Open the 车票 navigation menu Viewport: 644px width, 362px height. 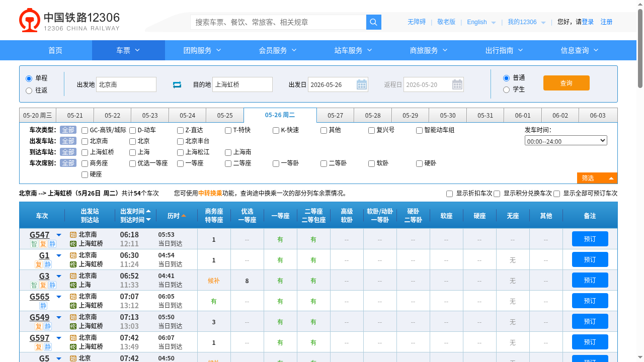pos(128,50)
